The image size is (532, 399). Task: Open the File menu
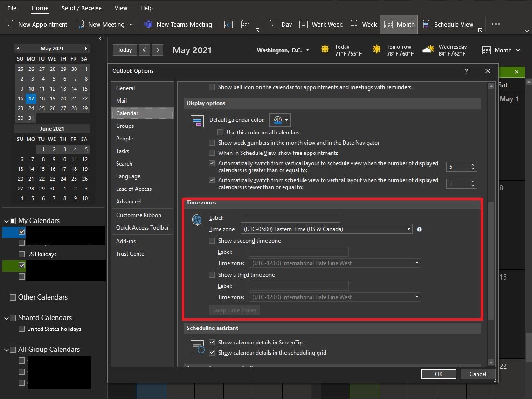point(12,8)
